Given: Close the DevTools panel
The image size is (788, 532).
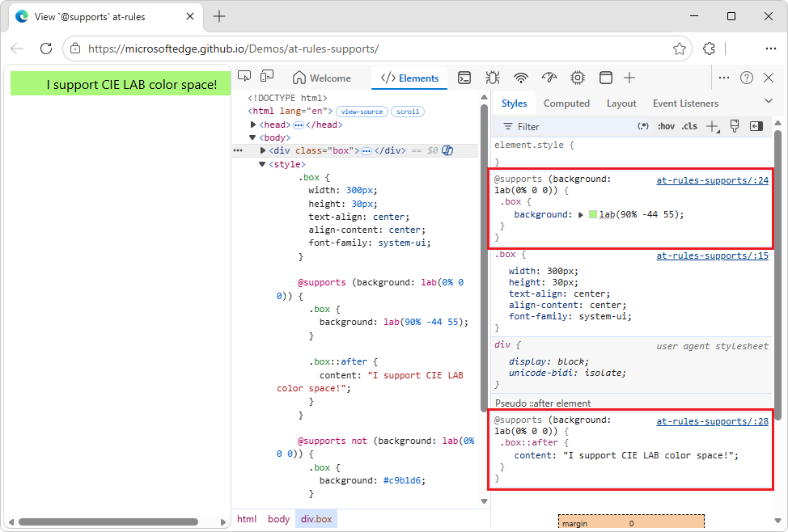Looking at the screenshot, I should pyautogui.click(x=769, y=78).
